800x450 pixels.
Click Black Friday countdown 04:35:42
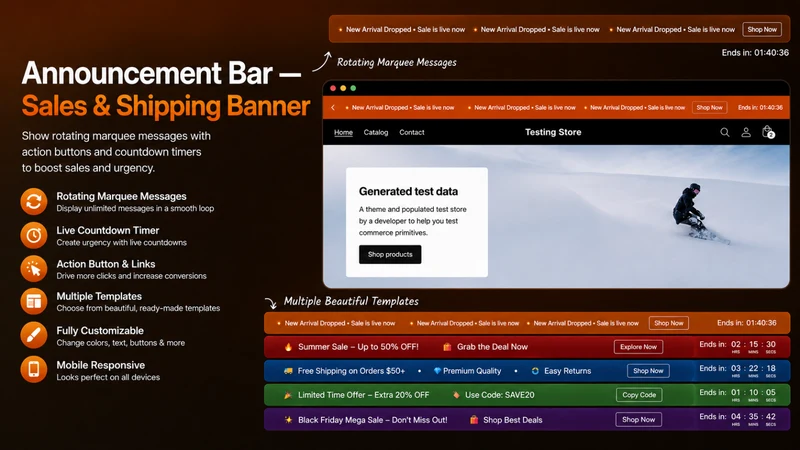coord(756,419)
